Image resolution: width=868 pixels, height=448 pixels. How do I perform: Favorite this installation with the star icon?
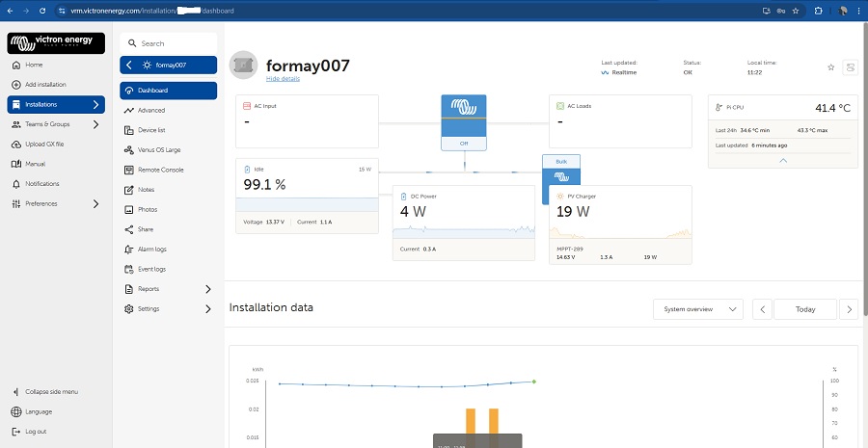[x=830, y=67]
